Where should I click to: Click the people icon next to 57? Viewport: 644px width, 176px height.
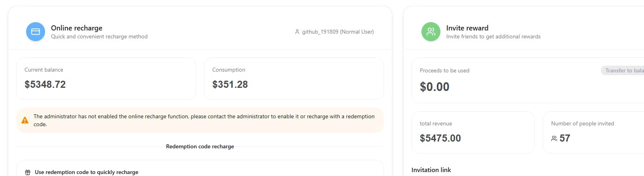(554, 138)
